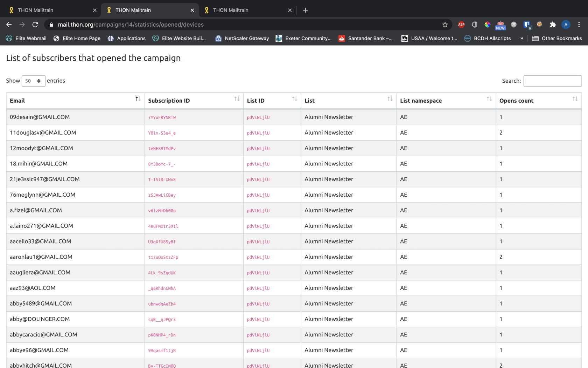Screen dimensions: 588x368
Task: Click the gray Office extension icon
Action: click(474, 25)
